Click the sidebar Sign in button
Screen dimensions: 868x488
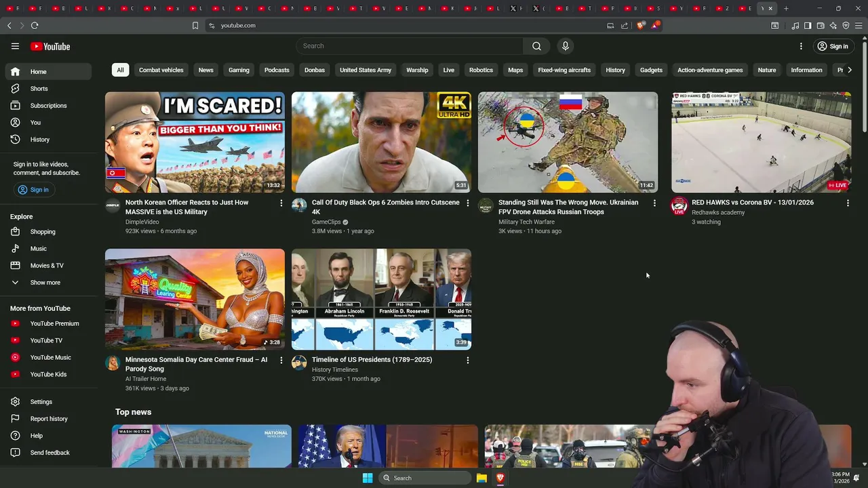(33, 190)
